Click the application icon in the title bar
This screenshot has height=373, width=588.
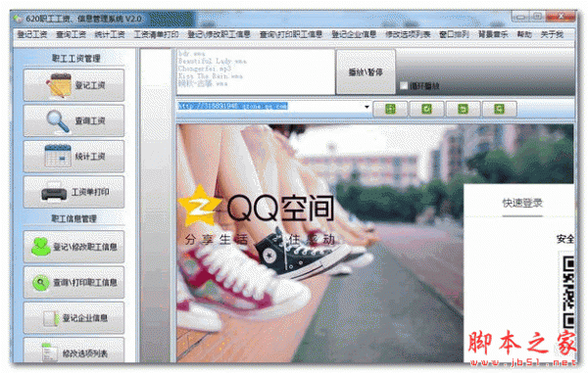[18, 18]
